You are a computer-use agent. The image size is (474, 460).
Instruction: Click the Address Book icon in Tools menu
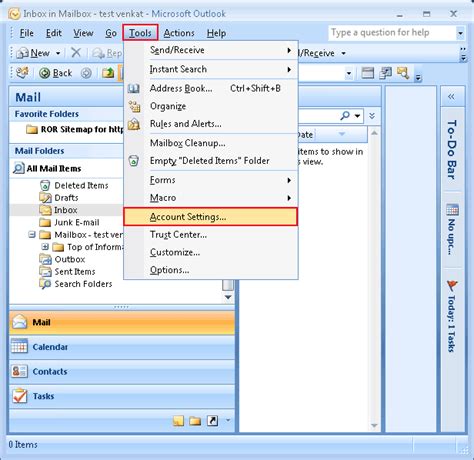click(x=134, y=89)
